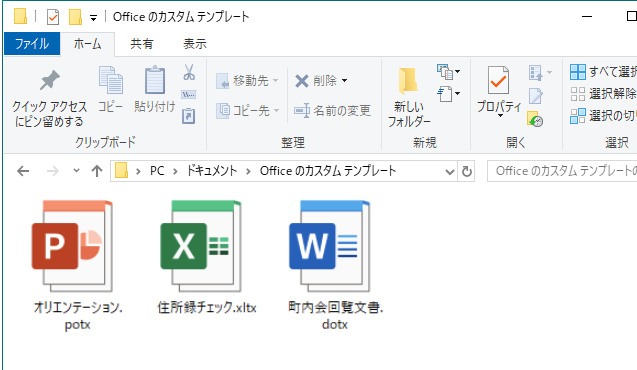Image resolution: width=637 pixels, height=370 pixels.
Task: Click the Office のカスタム テンプレート breadcrumb
Action: 328,171
